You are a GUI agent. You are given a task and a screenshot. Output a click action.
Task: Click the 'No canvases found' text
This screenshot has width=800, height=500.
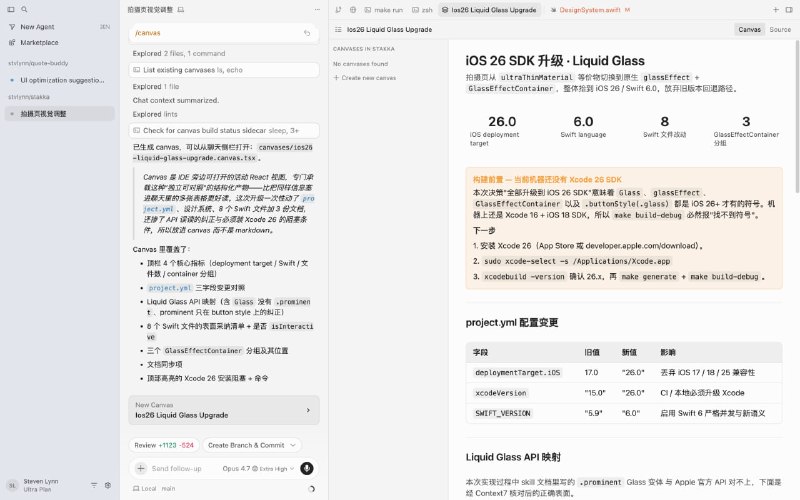click(x=360, y=64)
